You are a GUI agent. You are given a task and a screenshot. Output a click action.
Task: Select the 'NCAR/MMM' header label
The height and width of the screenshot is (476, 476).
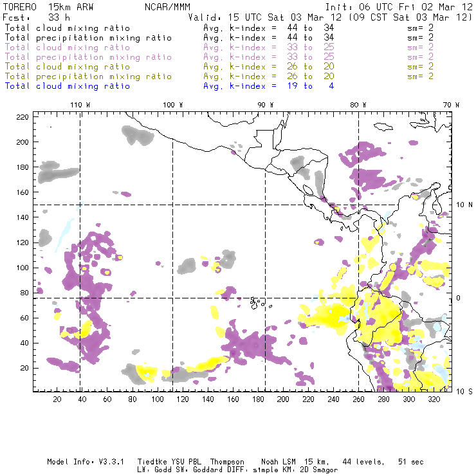tap(167, 7)
